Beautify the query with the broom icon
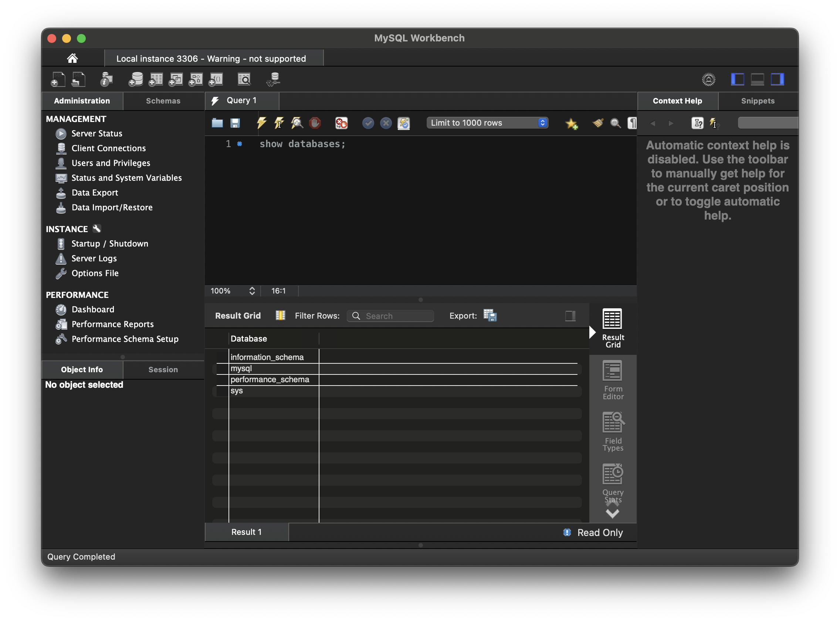This screenshot has height=621, width=840. [598, 123]
